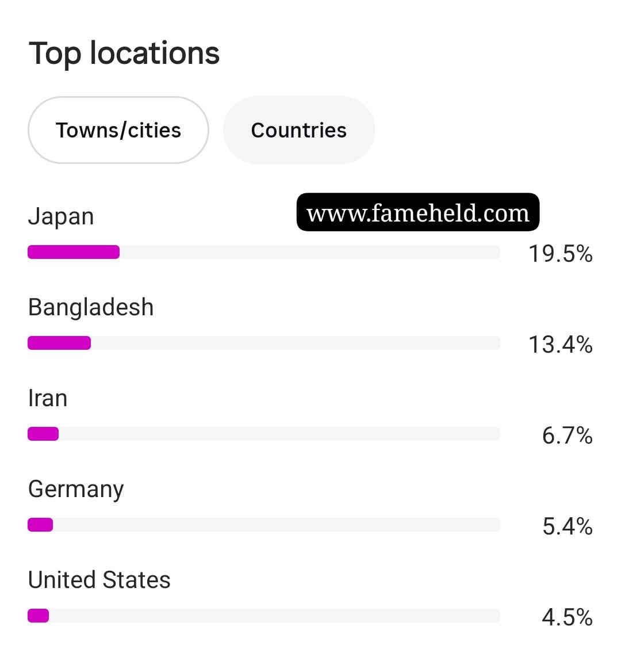The image size is (621, 672).
Task: Click the Iran magenta progress bar
Action: 43,434
